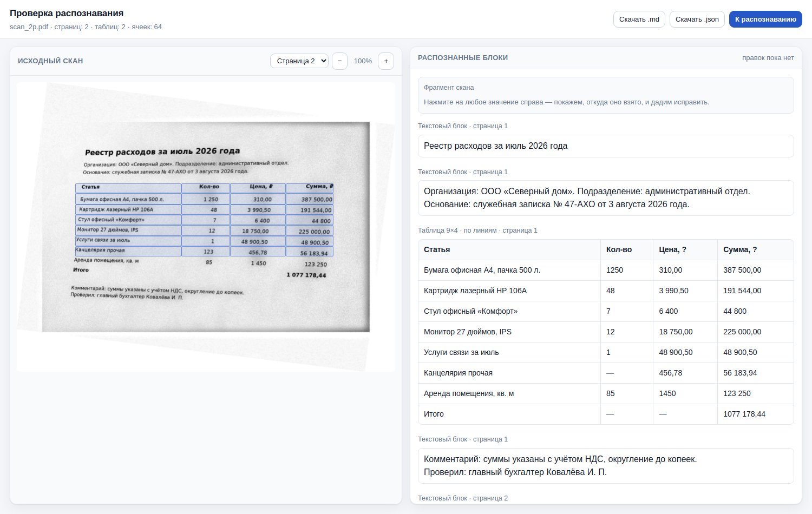This screenshot has height=514, width=812.
Task: Click the 100% zoom level indicator
Action: [x=363, y=61]
